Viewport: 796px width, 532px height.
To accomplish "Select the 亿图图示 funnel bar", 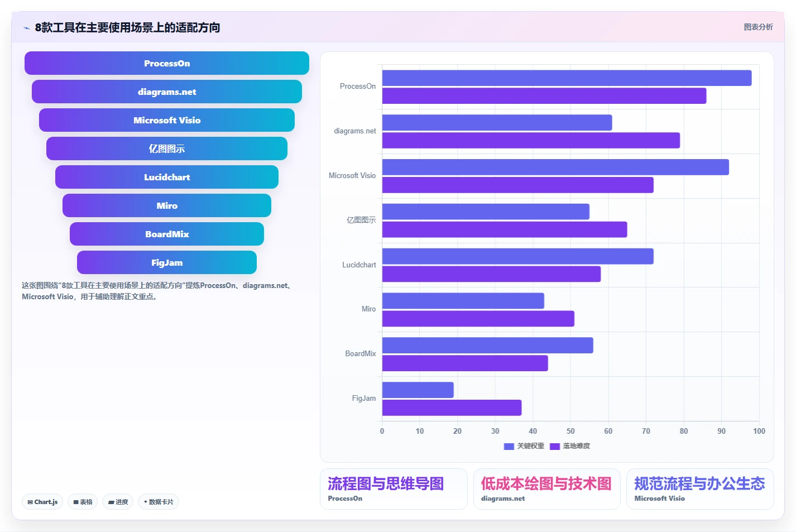I will (167, 148).
